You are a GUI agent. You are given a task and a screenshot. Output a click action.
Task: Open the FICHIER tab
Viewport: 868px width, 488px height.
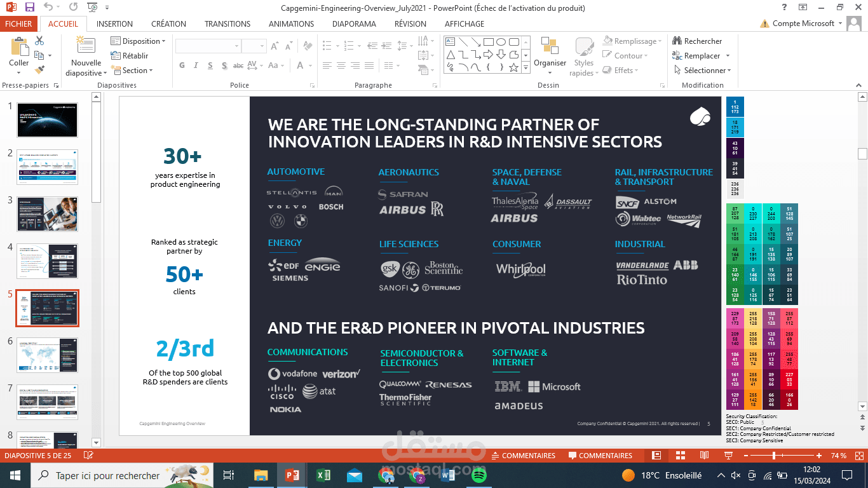tap(19, 24)
